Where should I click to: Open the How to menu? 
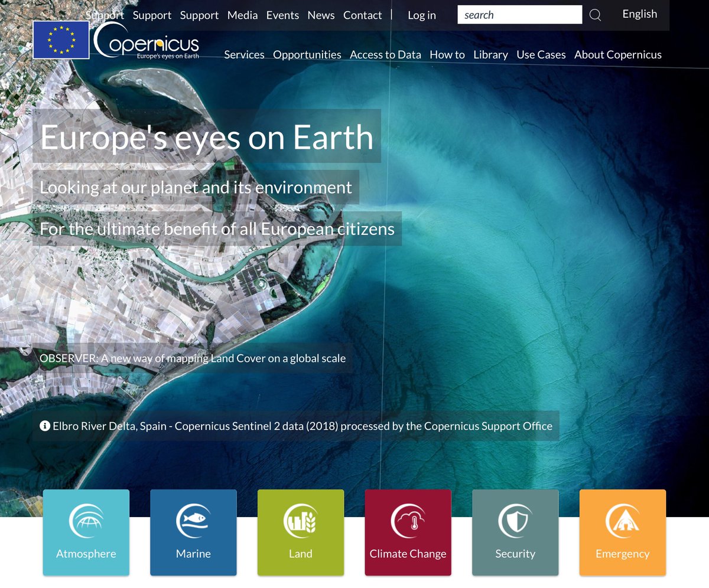click(447, 55)
